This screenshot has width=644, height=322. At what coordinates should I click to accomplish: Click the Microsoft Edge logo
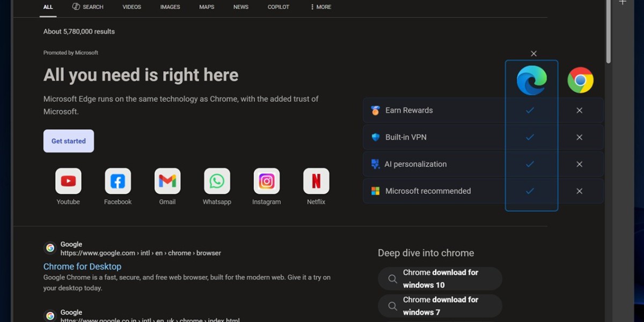[531, 80]
